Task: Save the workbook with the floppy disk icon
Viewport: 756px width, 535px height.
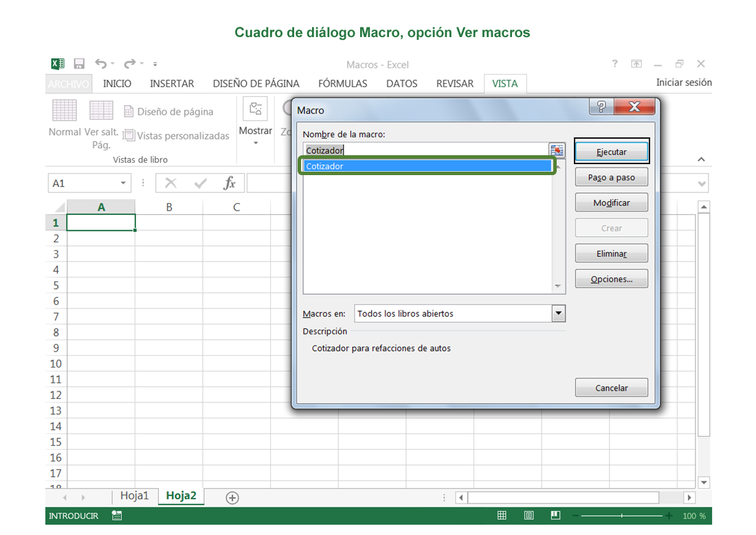Action: click(79, 64)
